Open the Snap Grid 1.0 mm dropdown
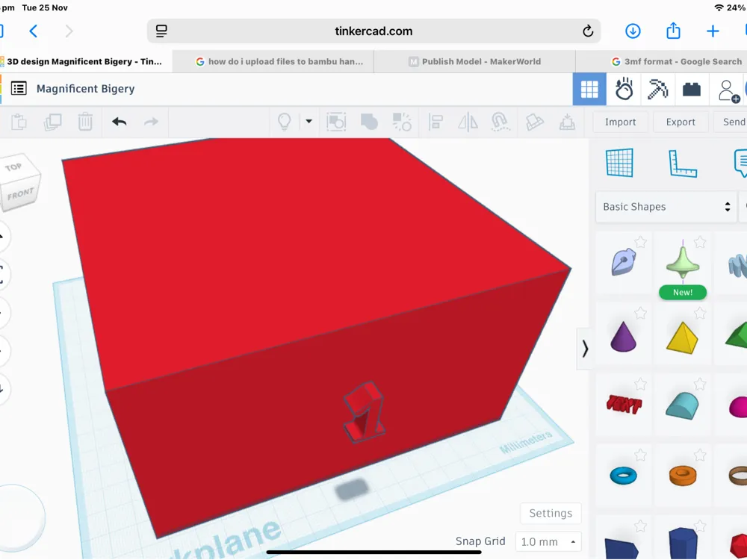Viewport: 747px width, 560px height. (x=548, y=542)
